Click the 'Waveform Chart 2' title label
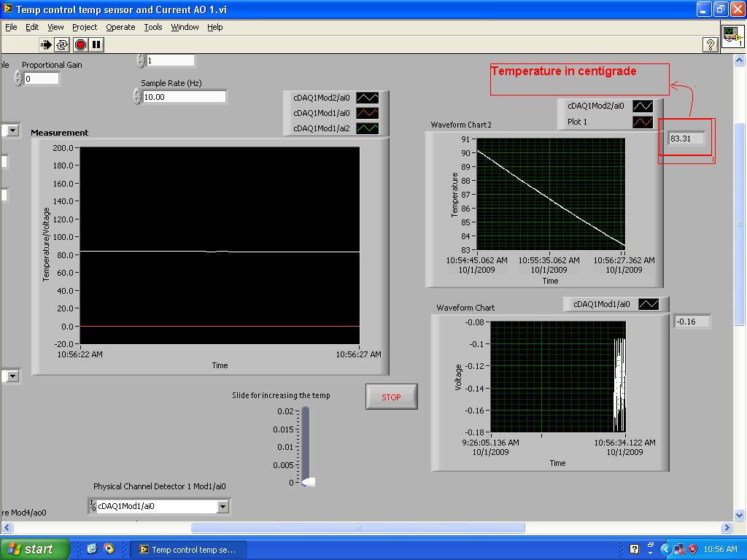This screenshot has height=560, width=747. 461,125
